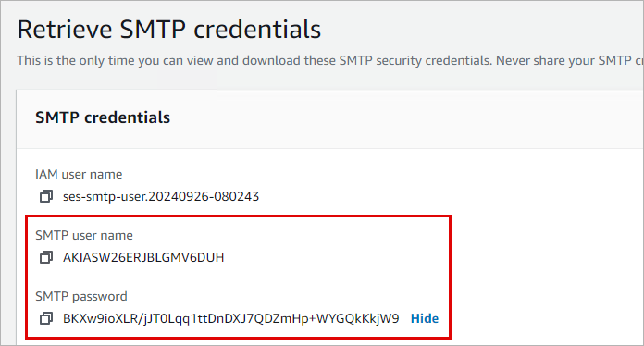Click the 20240926-080243 timestamp in IAM name
This screenshot has height=346, width=644.
coord(204,196)
